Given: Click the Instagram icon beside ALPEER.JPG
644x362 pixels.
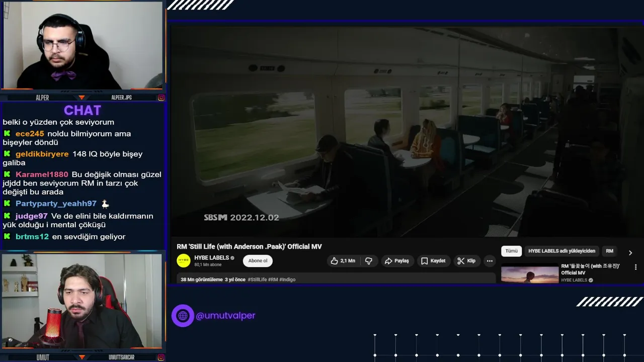Looking at the screenshot, I should pos(161,98).
